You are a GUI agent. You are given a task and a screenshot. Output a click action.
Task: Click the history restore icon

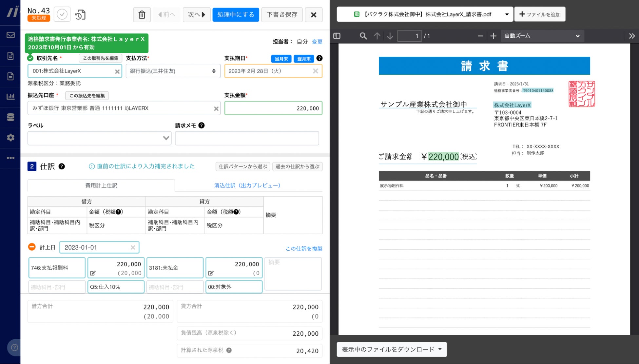(80, 15)
